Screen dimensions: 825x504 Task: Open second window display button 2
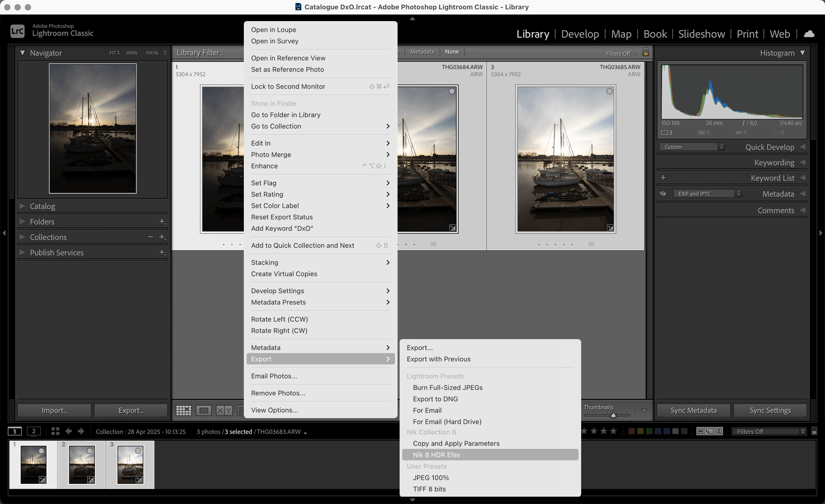point(33,431)
